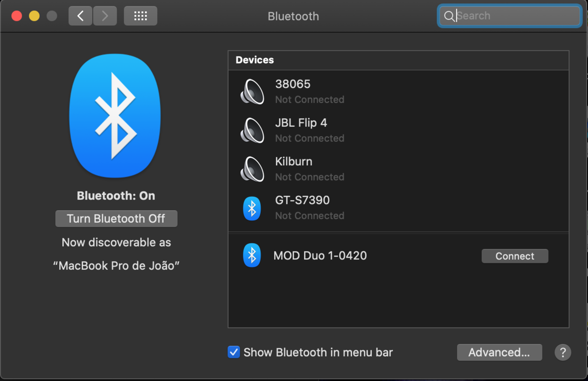Click the back navigation arrow
This screenshot has height=381, width=588.
point(80,16)
